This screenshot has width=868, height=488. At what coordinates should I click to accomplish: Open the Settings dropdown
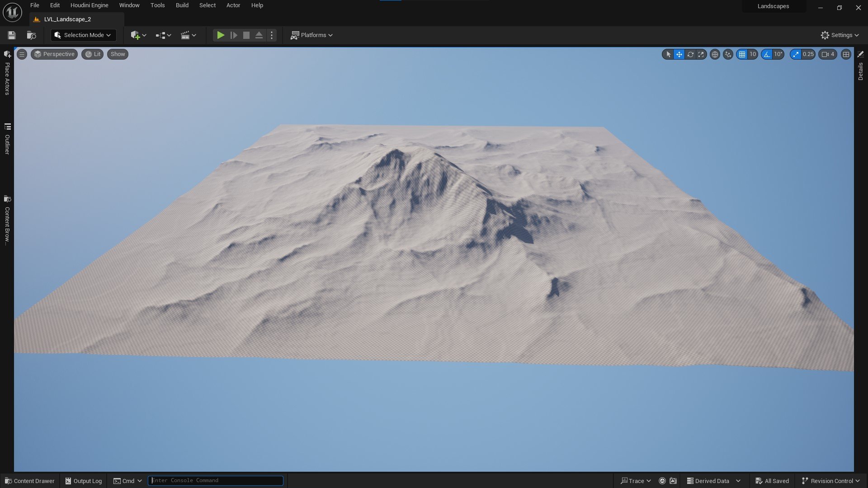840,35
